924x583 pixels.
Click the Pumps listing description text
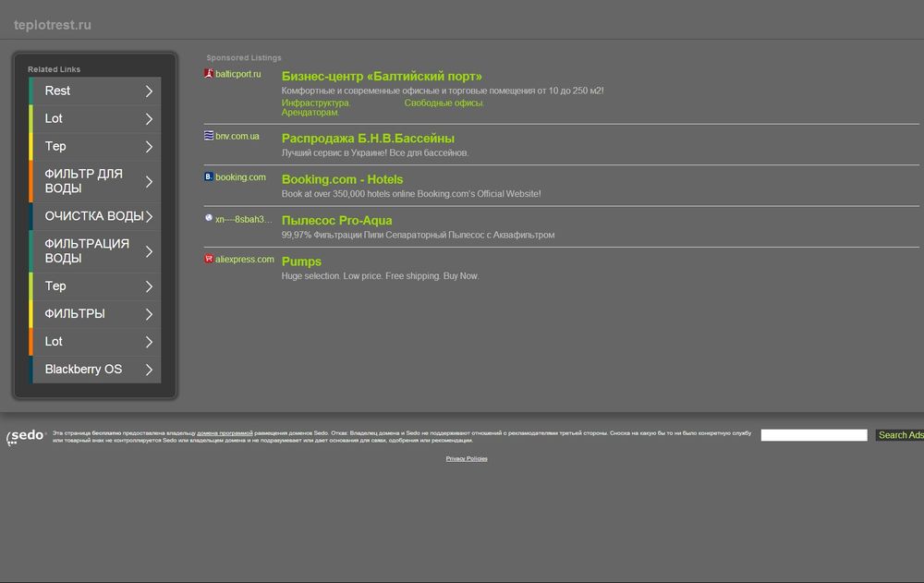[380, 276]
